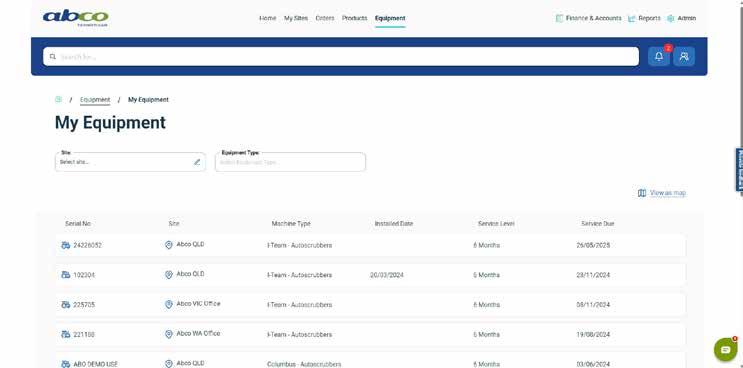
Task: Open serial number 24226052
Action: pyautogui.click(x=87, y=245)
